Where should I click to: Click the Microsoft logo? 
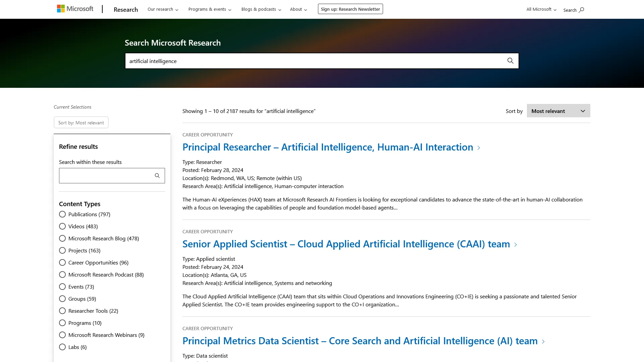coord(75,9)
